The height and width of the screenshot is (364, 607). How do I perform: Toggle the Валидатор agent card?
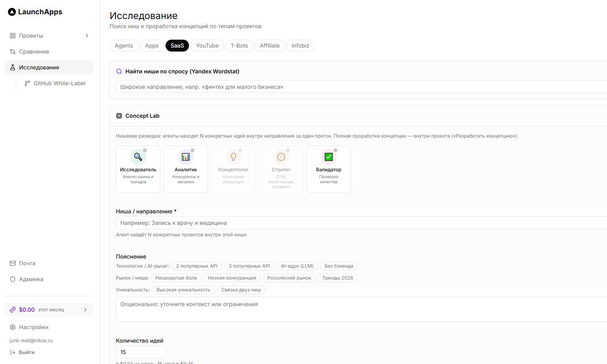click(x=329, y=169)
